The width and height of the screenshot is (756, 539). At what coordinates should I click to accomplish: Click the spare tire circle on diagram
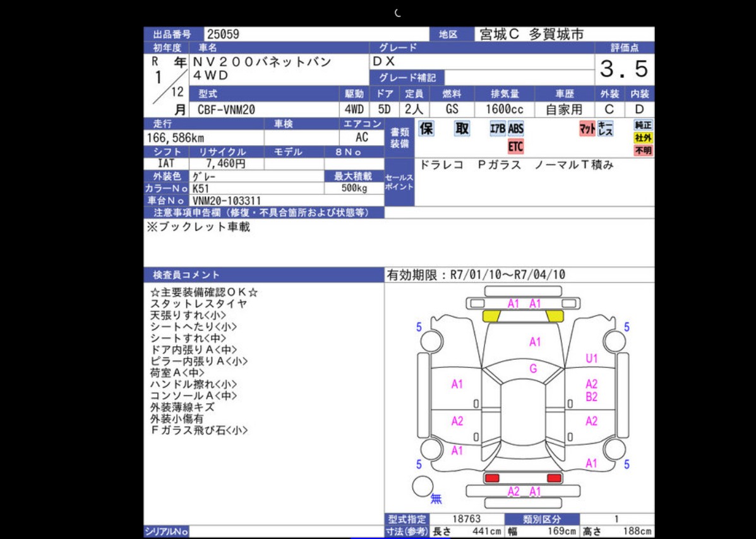pos(423,486)
